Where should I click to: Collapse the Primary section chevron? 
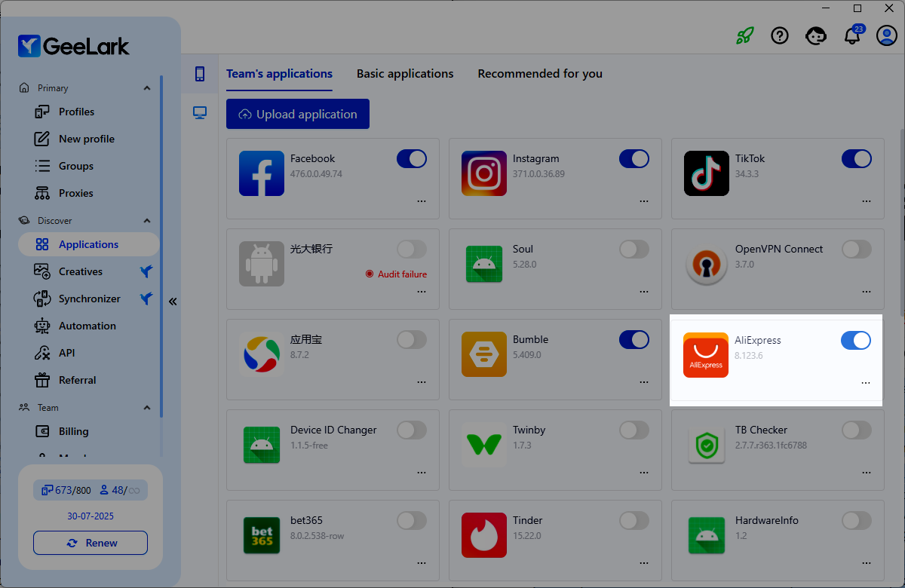point(147,88)
